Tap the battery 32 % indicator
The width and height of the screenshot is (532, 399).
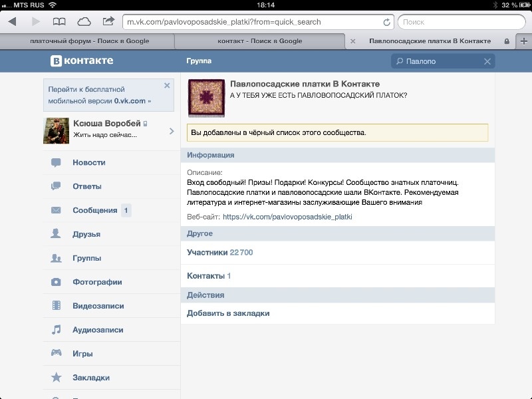(516, 5)
